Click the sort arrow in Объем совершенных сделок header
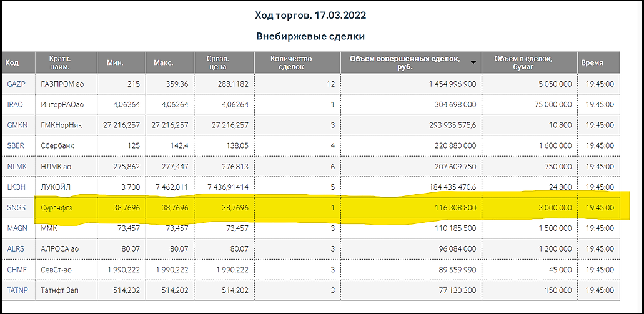644x314 pixels. [473, 62]
